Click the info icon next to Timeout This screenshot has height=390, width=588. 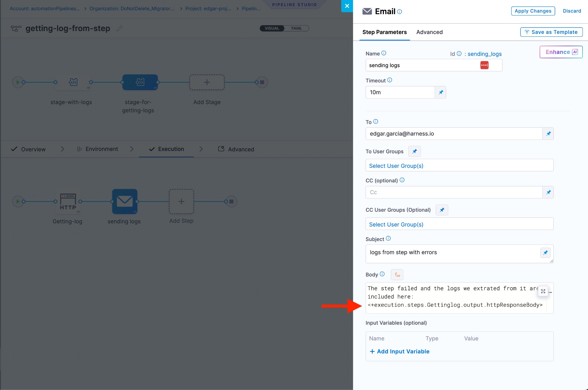[x=390, y=80]
